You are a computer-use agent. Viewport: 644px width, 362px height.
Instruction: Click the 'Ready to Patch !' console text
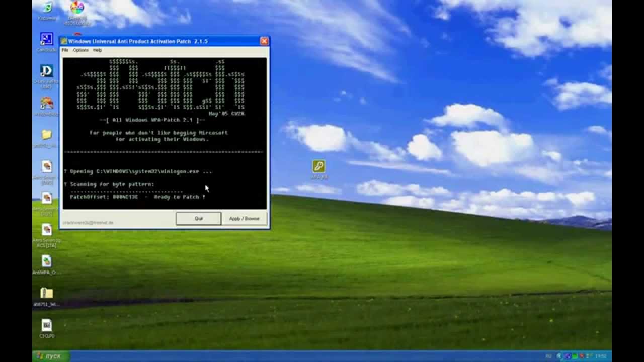pos(180,197)
